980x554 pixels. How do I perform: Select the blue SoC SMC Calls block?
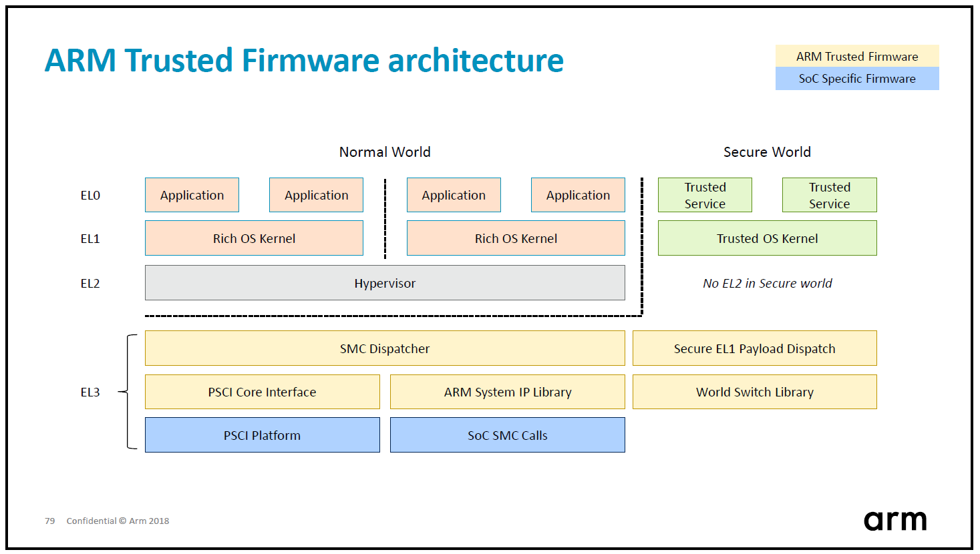click(508, 435)
